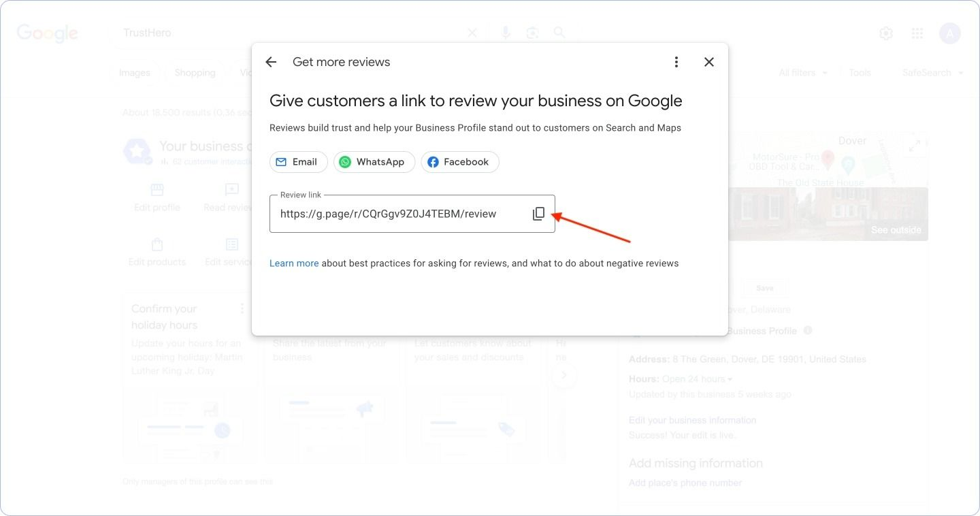Image resolution: width=980 pixels, height=516 pixels.
Task: Show next cards with the carousel arrow
Action: (563, 376)
